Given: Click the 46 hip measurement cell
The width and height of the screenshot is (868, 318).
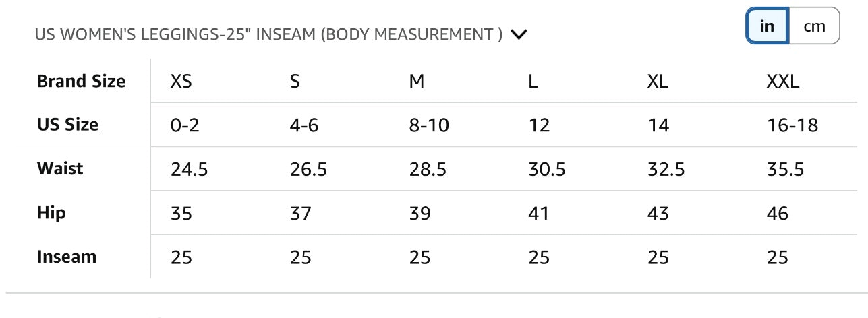Looking at the screenshot, I should (x=778, y=214).
